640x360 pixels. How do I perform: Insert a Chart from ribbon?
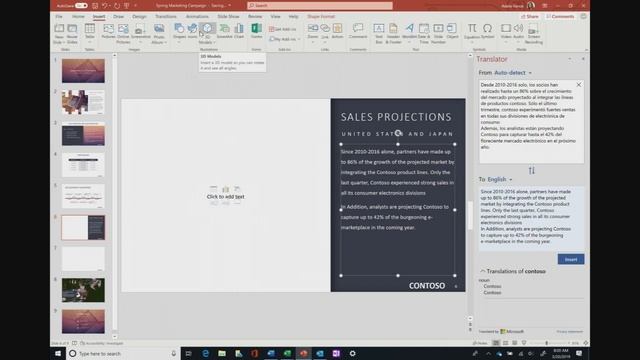pos(239,28)
